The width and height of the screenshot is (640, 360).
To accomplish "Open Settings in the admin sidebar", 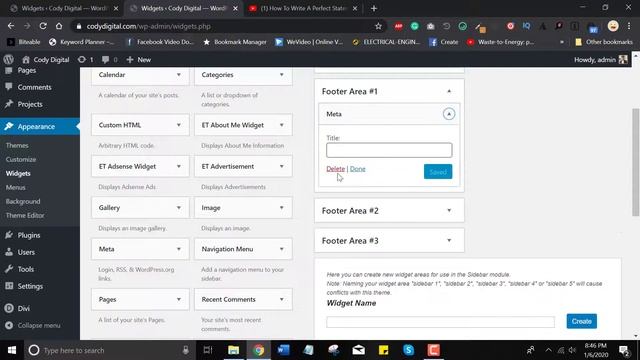I will [30, 286].
